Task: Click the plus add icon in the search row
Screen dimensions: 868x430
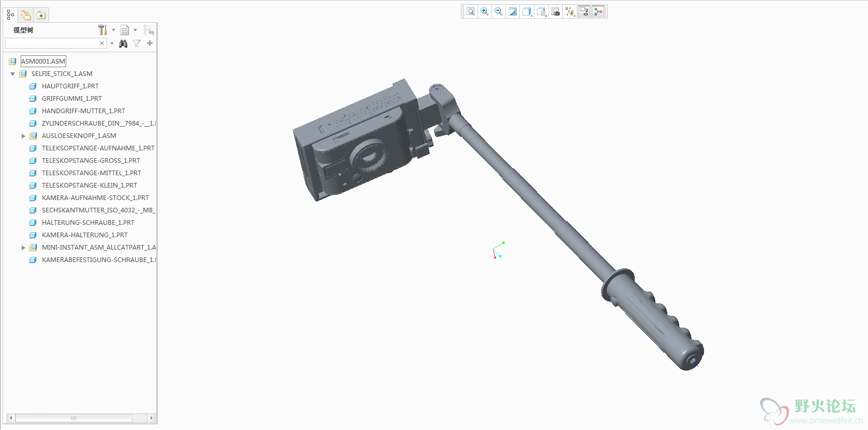Action: 150,43
